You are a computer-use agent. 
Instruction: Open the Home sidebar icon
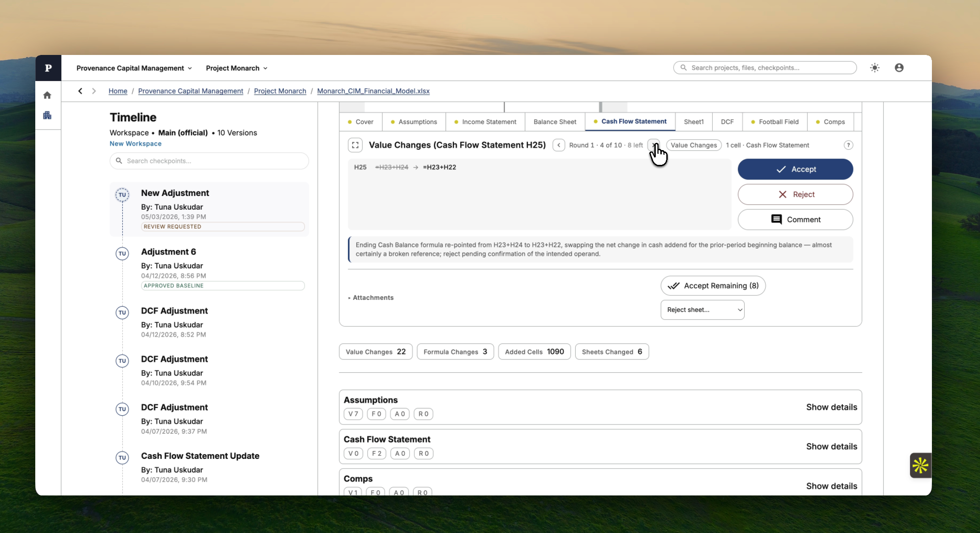(47, 95)
